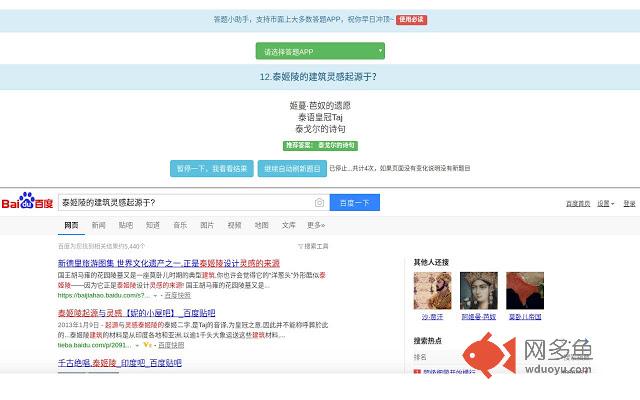This screenshot has width=640, height=400.
Task: Click 百度首页 link in header
Action: point(578,203)
